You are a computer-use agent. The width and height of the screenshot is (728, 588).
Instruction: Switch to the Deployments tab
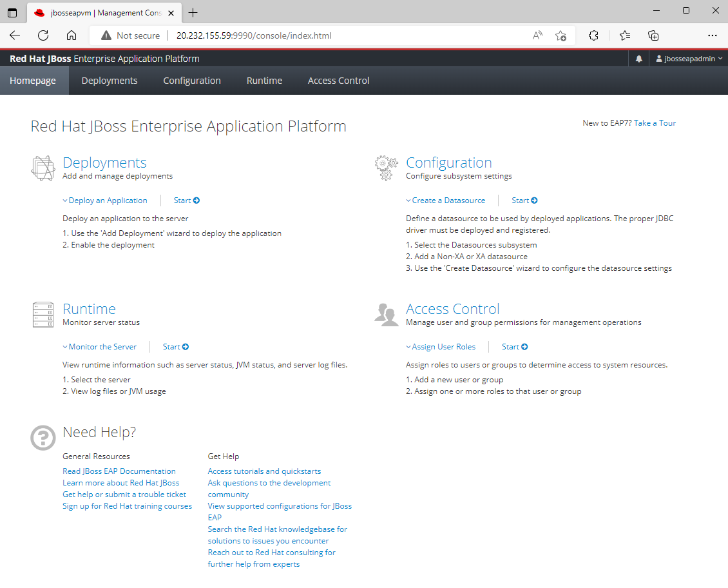[110, 81]
